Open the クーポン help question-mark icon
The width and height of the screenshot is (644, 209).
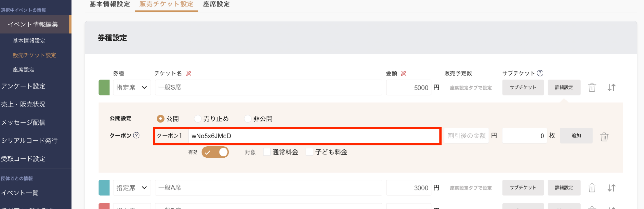[137, 135]
